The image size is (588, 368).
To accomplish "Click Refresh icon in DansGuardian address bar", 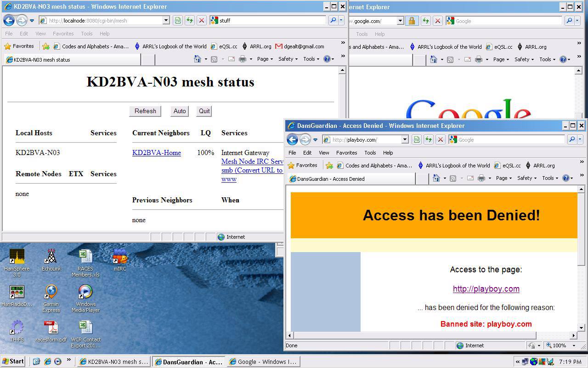I will 428,139.
